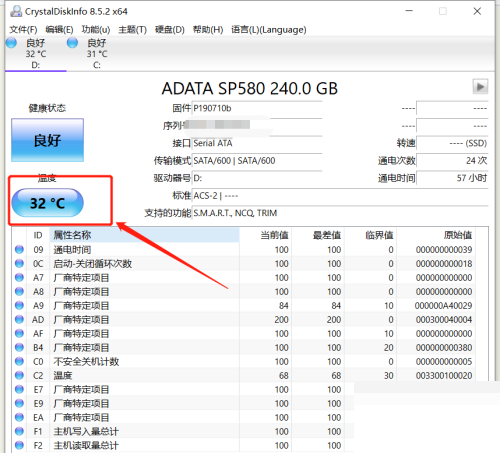Image resolution: width=500 pixels, height=453 pixels.
Task: Click the status dot of row 0C
Action: coord(19,263)
